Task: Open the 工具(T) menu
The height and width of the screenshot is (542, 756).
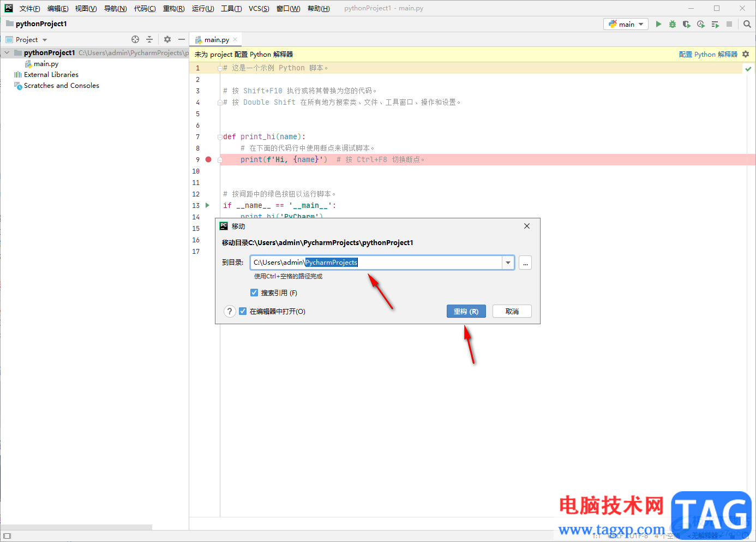Action: click(231, 8)
